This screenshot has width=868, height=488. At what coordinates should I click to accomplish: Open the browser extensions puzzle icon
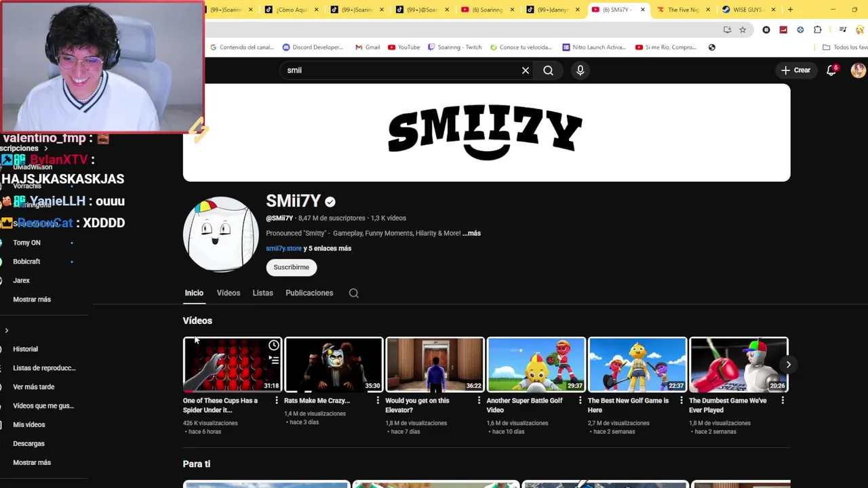click(x=817, y=30)
